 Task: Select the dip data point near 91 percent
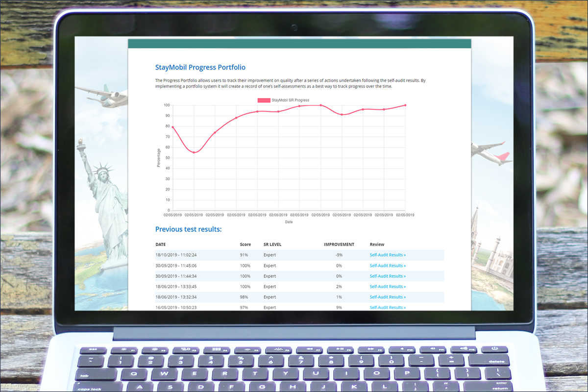coord(342,115)
